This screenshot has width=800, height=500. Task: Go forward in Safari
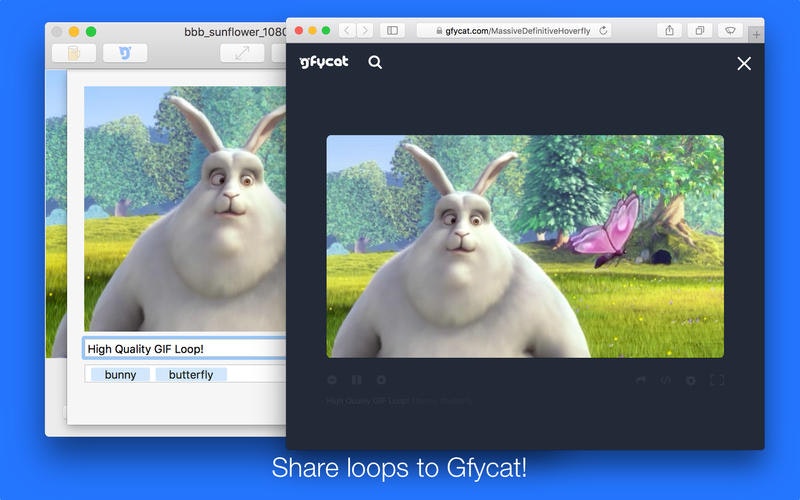coord(365,31)
